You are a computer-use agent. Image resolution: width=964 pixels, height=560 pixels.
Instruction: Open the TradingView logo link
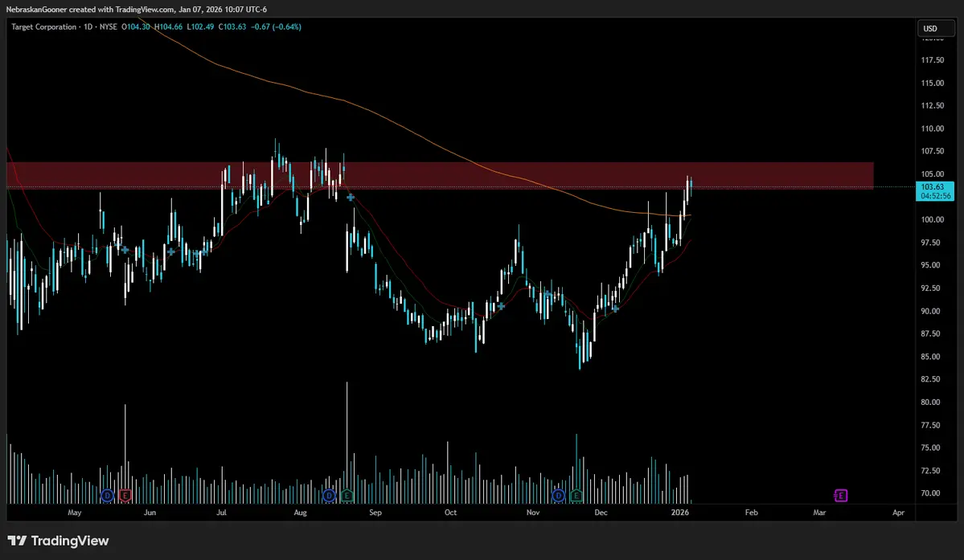coord(59,541)
